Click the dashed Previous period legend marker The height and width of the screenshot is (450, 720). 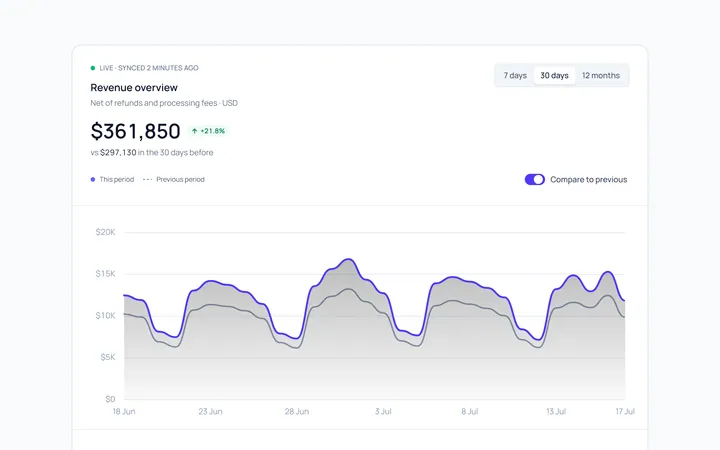147,180
